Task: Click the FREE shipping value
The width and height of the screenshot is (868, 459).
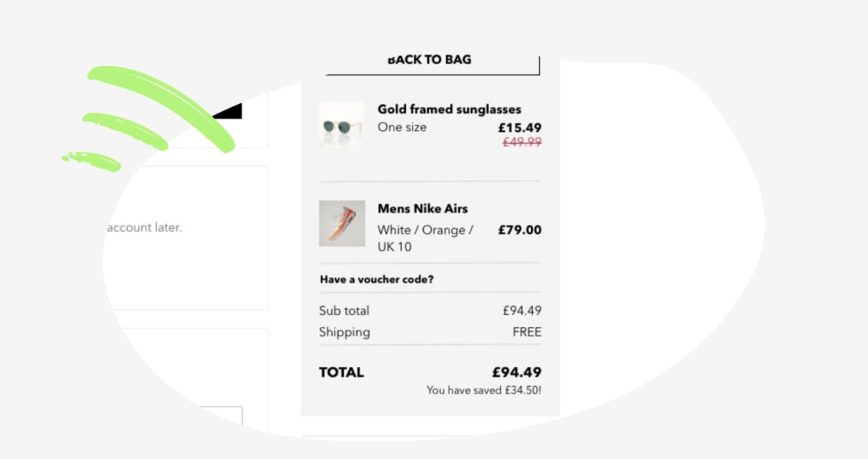Action: tap(527, 331)
